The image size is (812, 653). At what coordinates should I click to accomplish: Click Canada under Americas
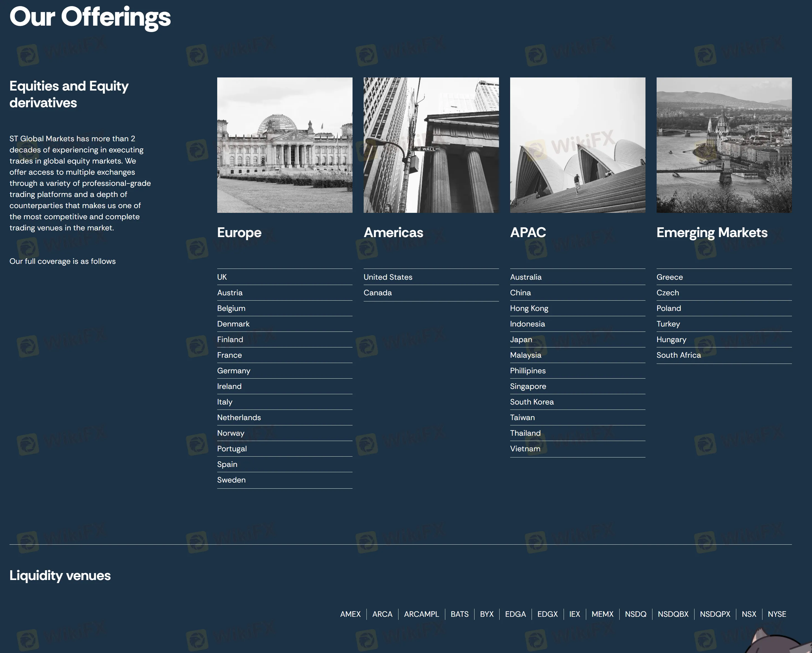pos(377,293)
